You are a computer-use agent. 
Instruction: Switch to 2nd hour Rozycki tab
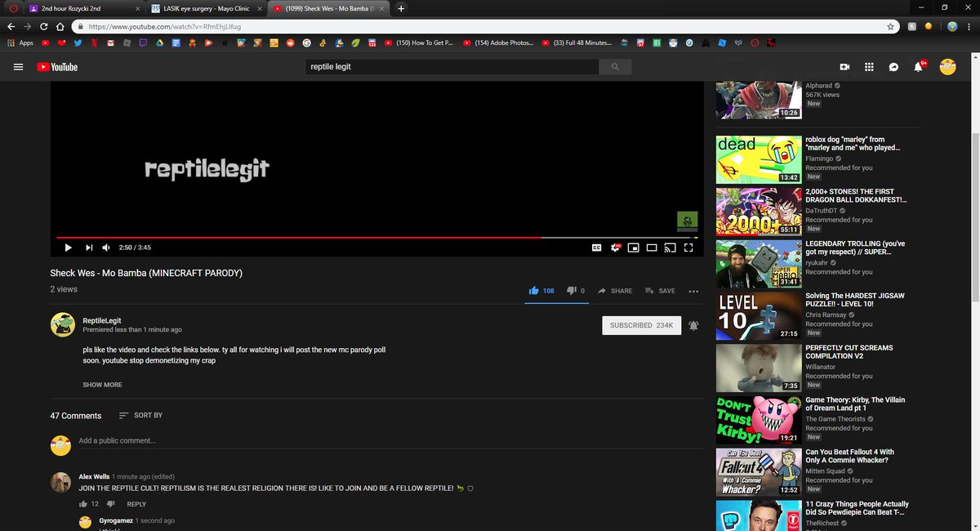[82, 8]
